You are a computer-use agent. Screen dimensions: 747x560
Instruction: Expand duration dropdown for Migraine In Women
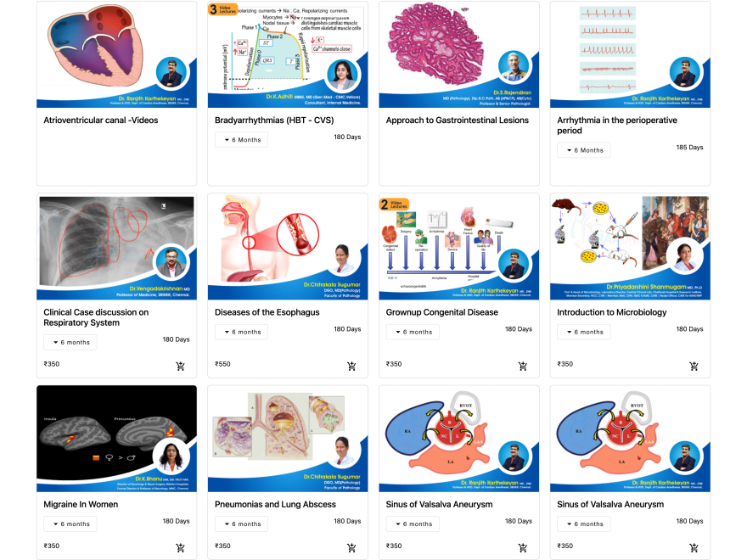pyautogui.click(x=70, y=524)
